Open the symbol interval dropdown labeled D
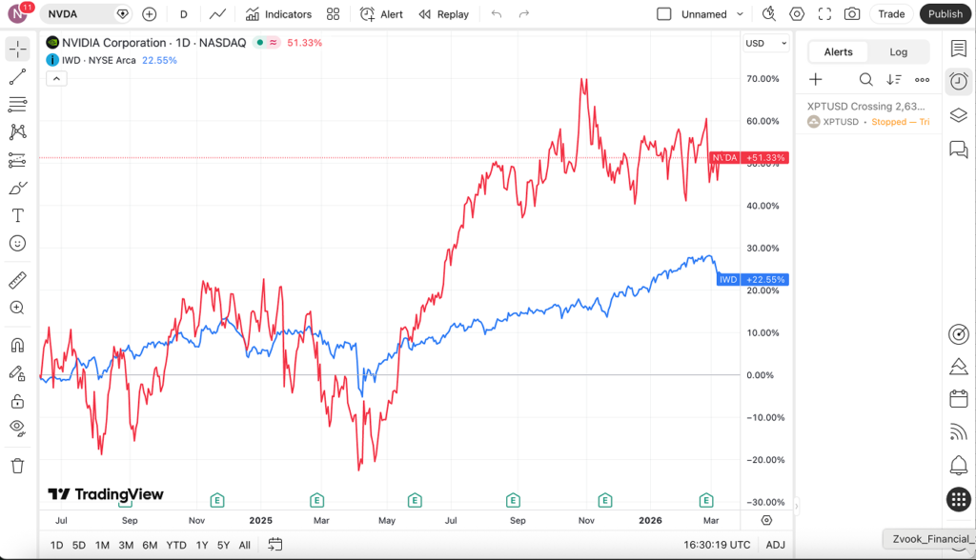Viewport: 976px width, 560px height. click(x=183, y=13)
